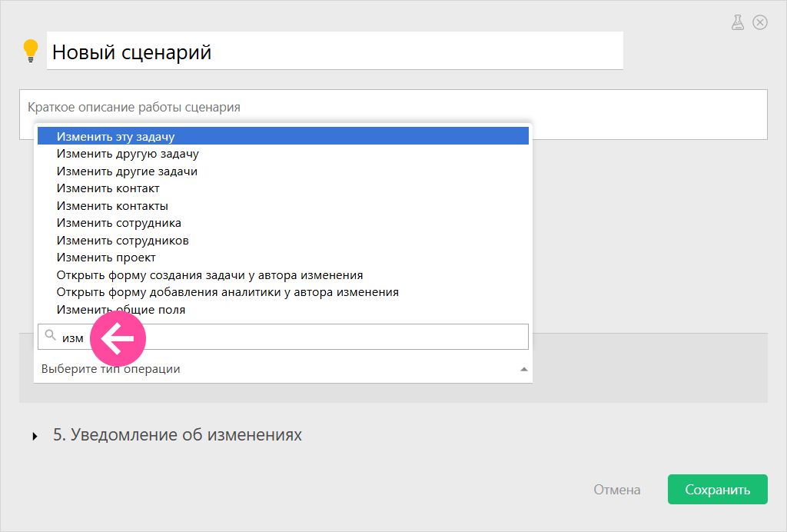Click the "Отмена" link
The image size is (787, 532).
[x=617, y=490]
